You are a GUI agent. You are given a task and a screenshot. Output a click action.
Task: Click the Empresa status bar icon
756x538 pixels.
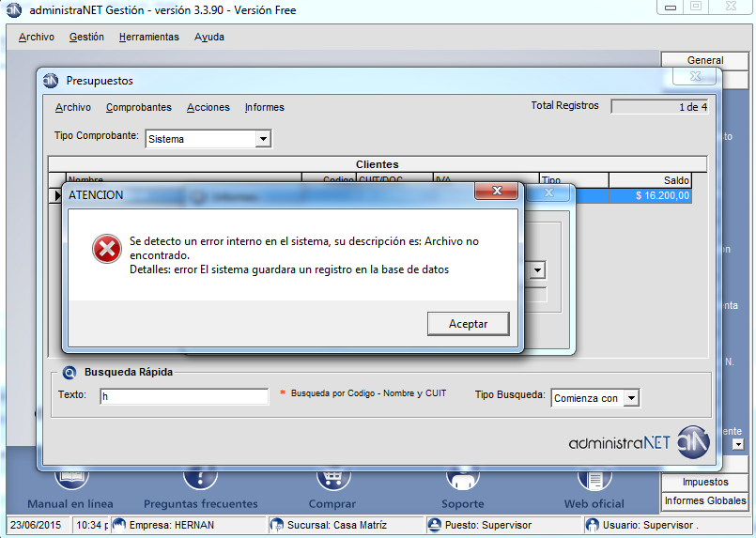[118, 525]
